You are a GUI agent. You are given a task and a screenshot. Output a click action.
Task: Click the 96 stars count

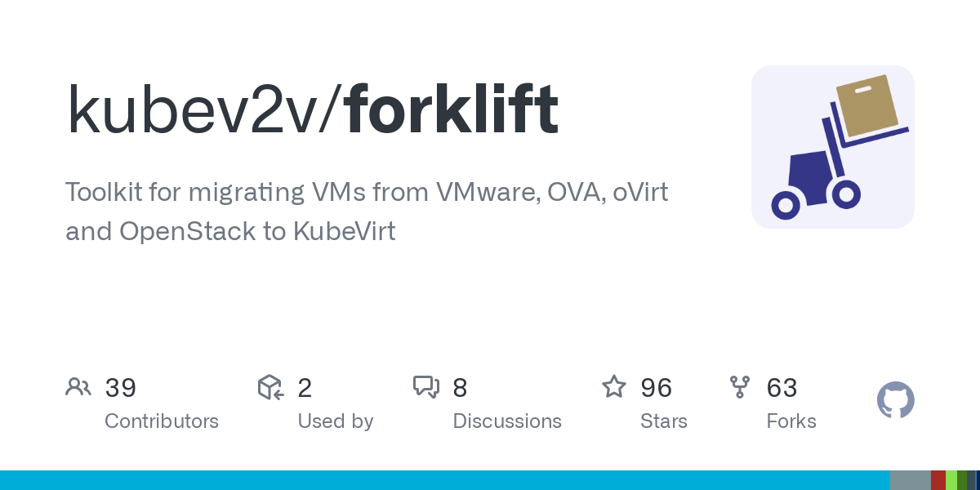(x=657, y=387)
